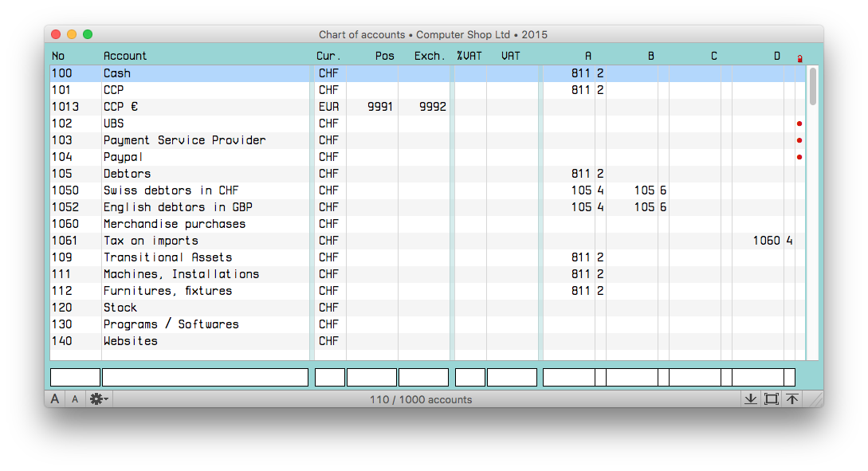This screenshot has width=868, height=471.
Task: Click the download arrow icon in status bar
Action: coord(751,399)
